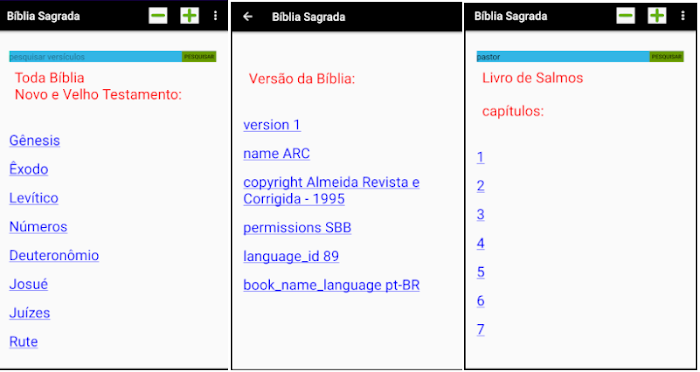The image size is (700, 372).
Task: Open Salmos chapter 1
Action: click(480, 157)
